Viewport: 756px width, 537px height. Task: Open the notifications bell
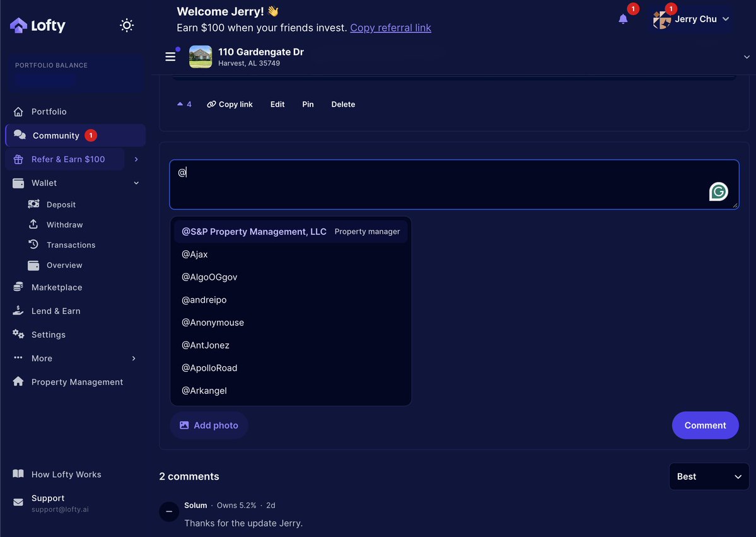pyautogui.click(x=623, y=19)
